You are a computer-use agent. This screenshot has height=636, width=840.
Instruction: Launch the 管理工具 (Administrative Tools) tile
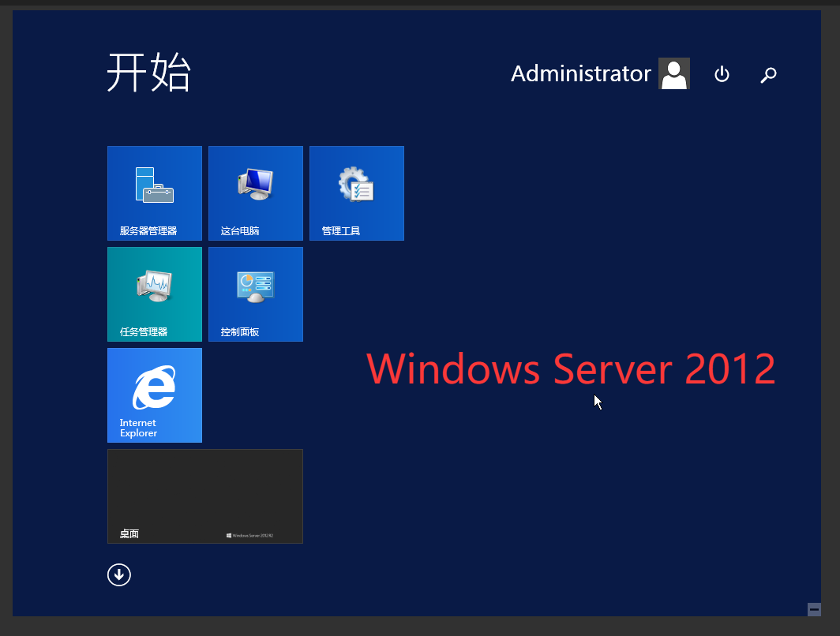click(357, 193)
